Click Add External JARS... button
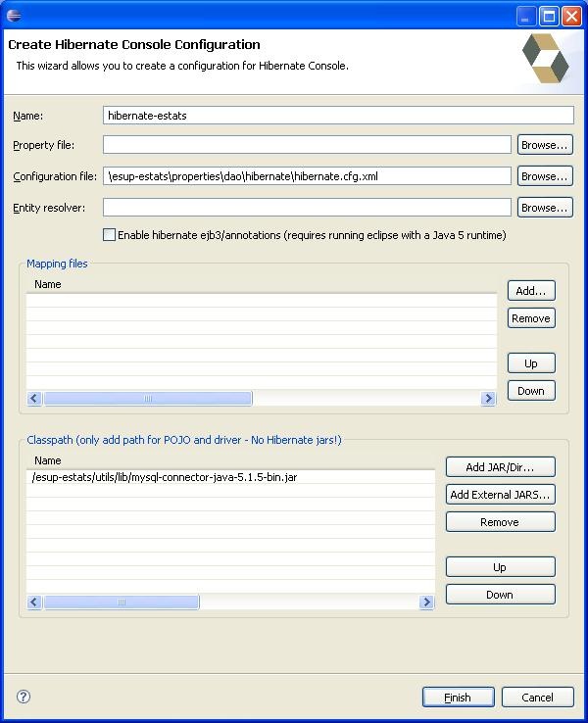 [x=500, y=495]
